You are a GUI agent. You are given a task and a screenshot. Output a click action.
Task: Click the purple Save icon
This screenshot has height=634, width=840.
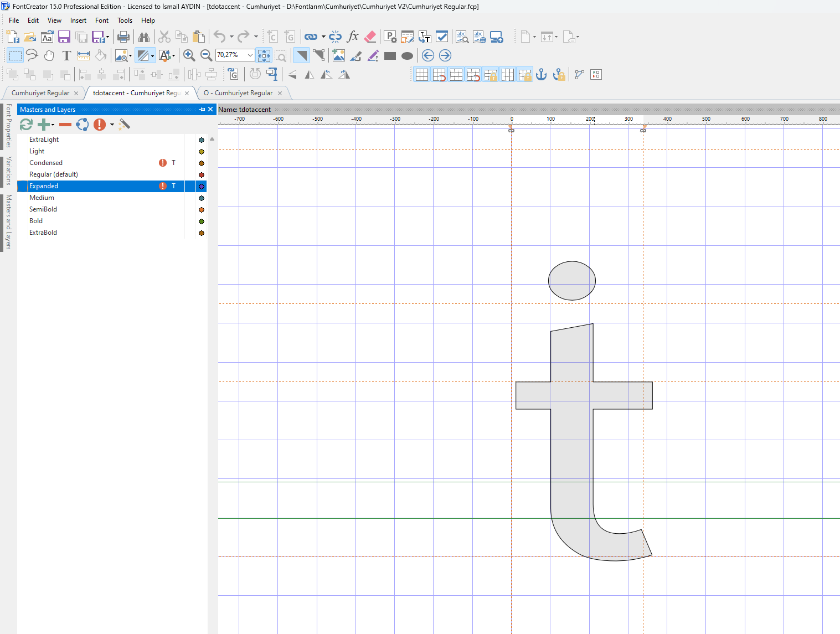64,37
